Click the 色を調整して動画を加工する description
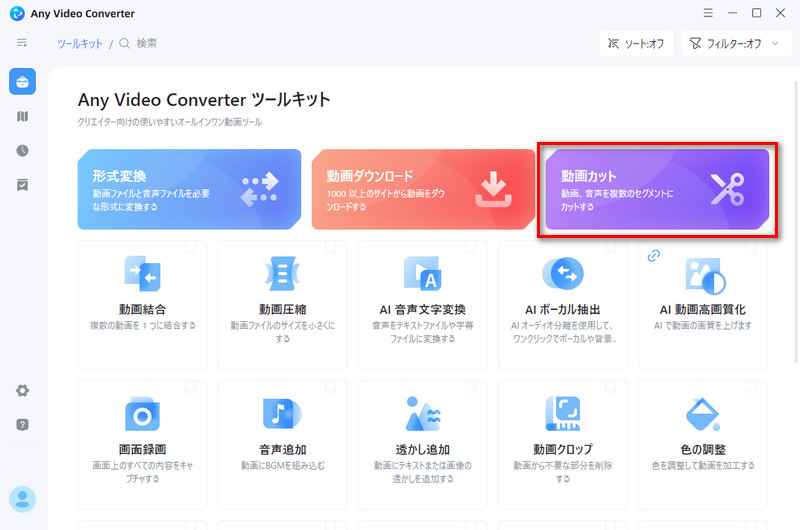The height and width of the screenshot is (530, 800). pos(703,465)
